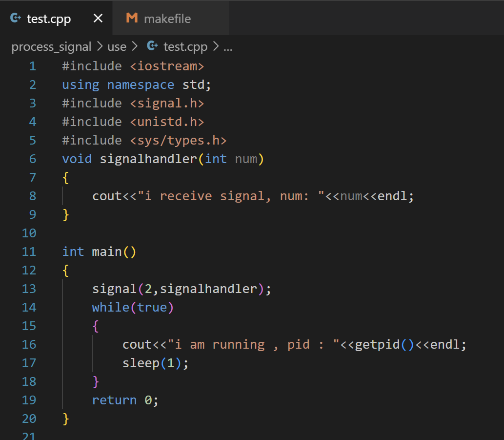
Task: Click line number 13 in gutter
Action: pos(29,289)
